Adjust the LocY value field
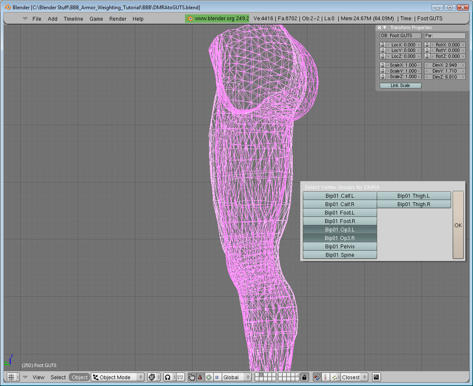This screenshot has width=473, height=386. (403, 50)
